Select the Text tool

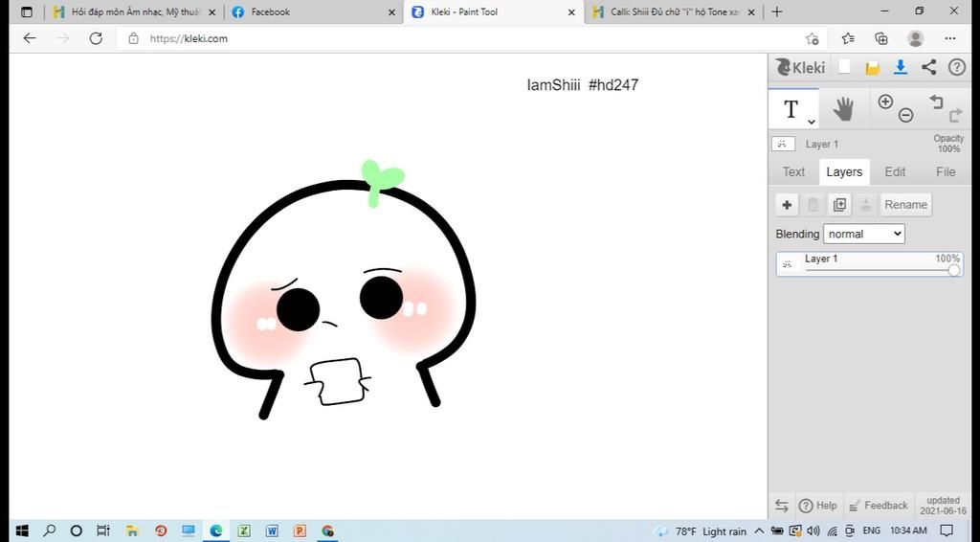tap(791, 109)
